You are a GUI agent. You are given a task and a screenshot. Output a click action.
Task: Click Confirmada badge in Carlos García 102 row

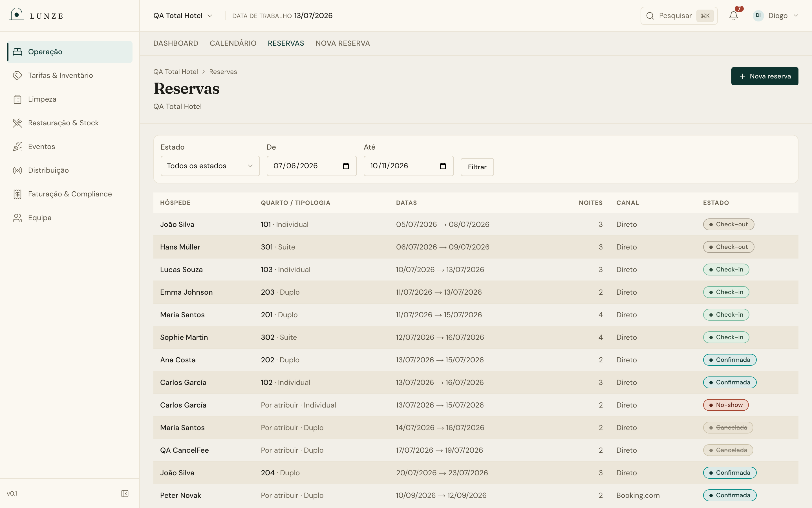pos(730,382)
